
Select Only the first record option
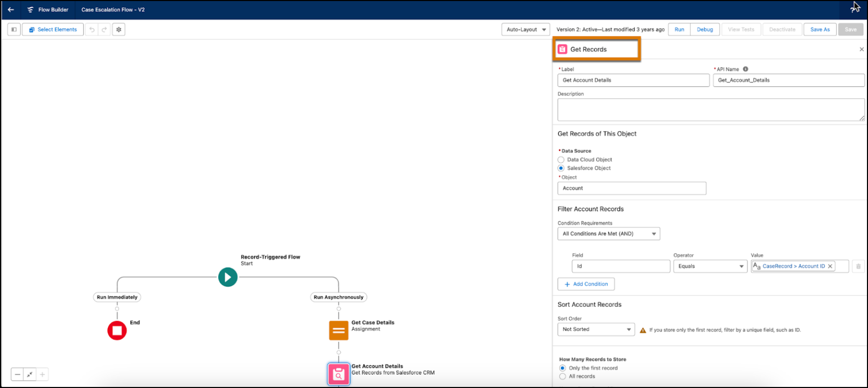(x=562, y=368)
